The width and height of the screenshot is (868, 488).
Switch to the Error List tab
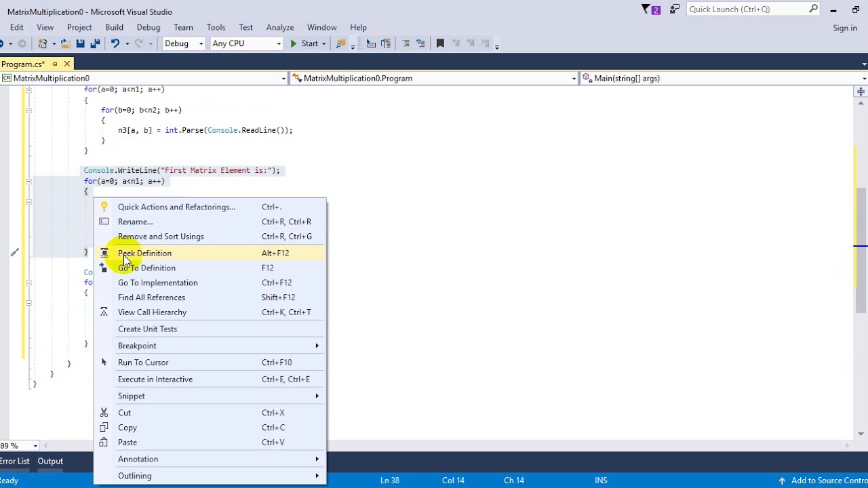(x=15, y=461)
